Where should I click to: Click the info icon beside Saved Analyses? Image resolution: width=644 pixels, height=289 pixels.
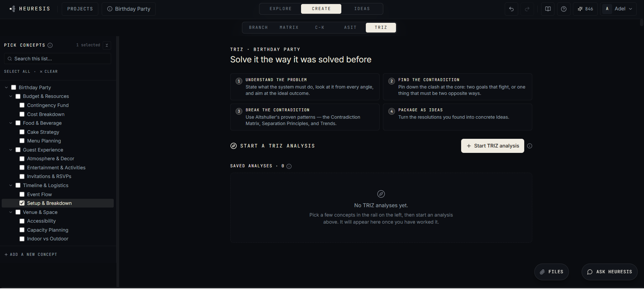pyautogui.click(x=289, y=166)
